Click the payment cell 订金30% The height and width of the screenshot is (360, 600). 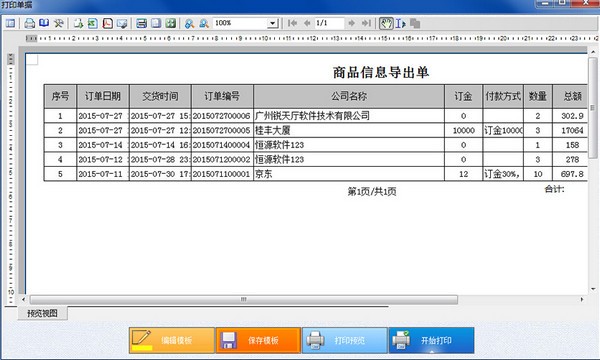(x=502, y=174)
